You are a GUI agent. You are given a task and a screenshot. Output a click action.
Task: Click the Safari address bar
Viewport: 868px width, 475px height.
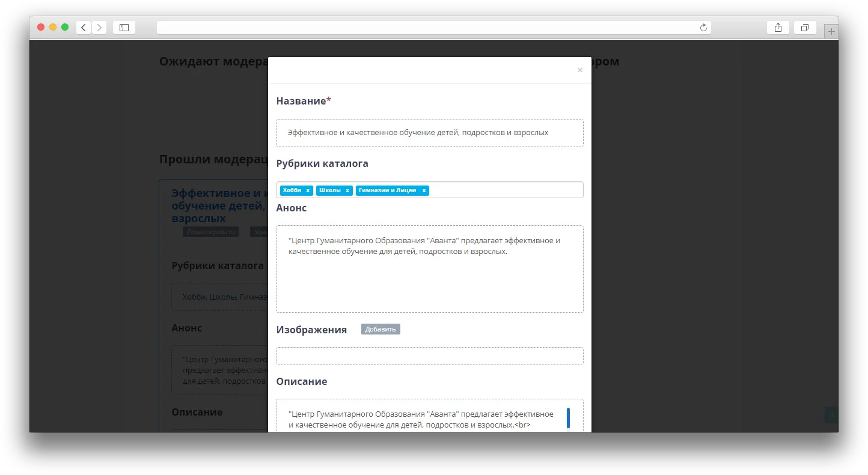(x=433, y=28)
